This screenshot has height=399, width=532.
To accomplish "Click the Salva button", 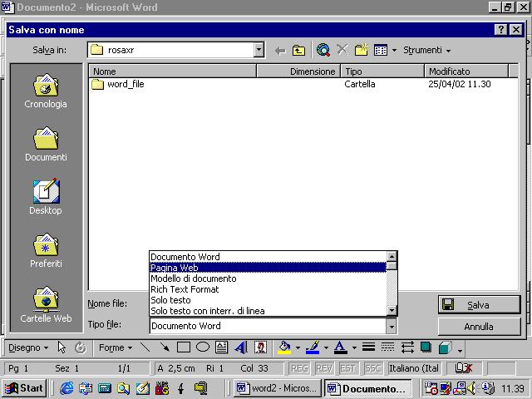I will [479, 305].
